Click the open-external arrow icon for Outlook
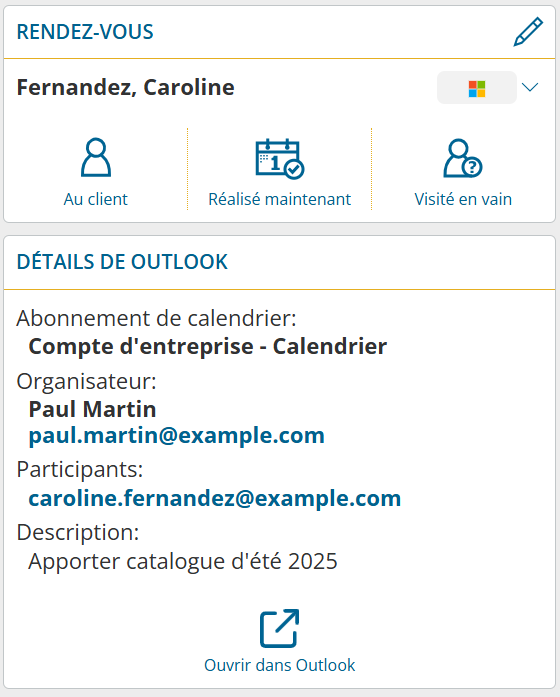560x697 pixels. (x=280, y=628)
